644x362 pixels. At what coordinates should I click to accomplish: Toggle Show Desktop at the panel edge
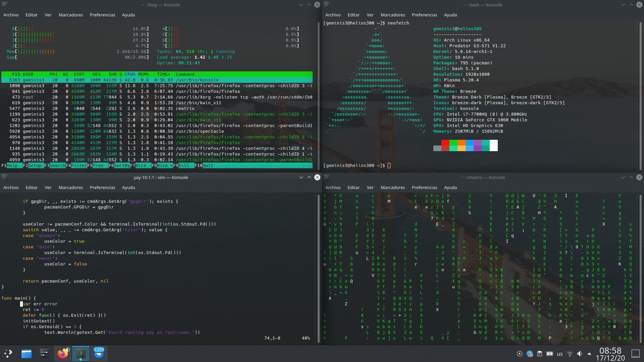tap(635, 354)
